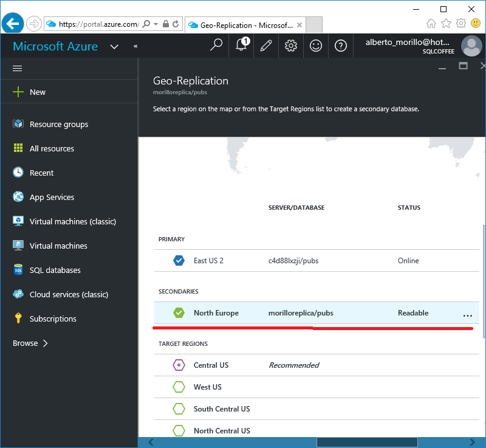Click c4d88lxzji/pubs server database text

(293, 261)
